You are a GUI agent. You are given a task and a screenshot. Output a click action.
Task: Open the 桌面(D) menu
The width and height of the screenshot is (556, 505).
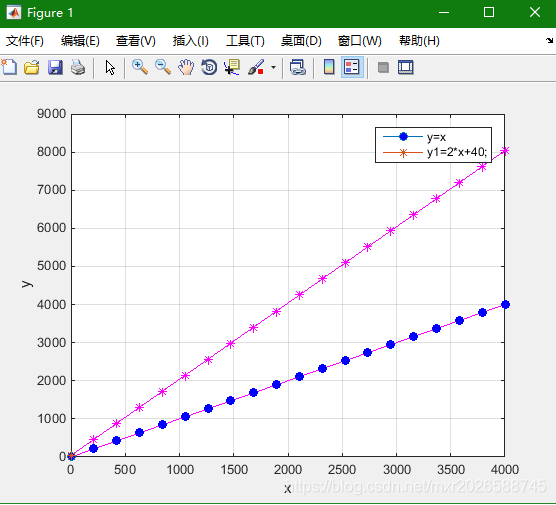pos(301,41)
